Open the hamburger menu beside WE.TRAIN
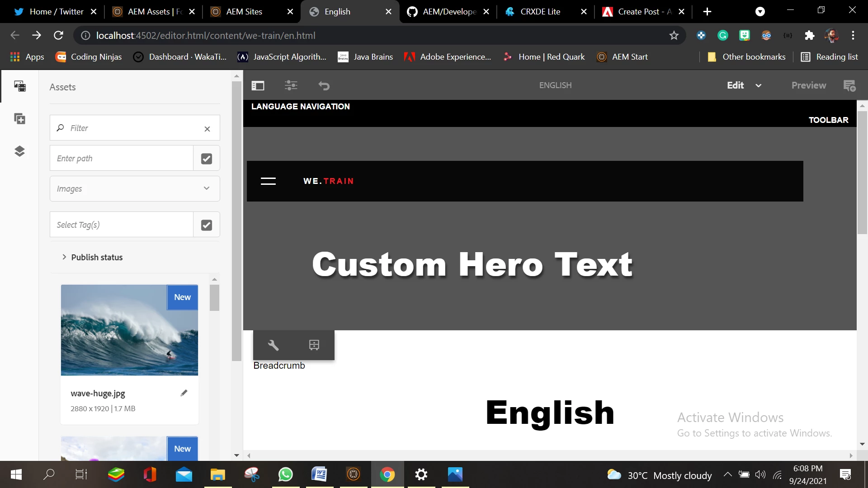868x488 pixels. (268, 181)
